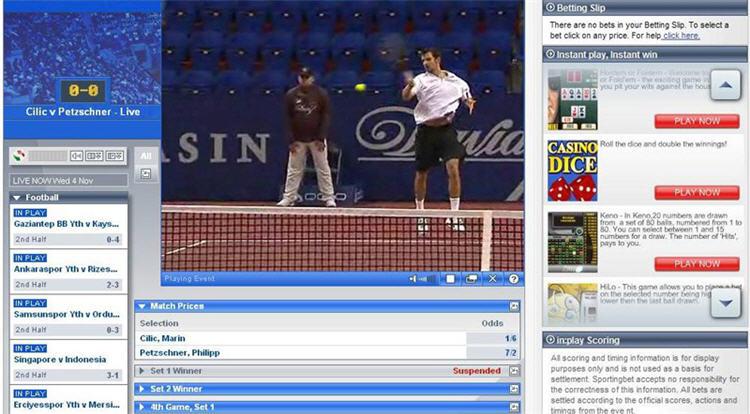Close the video player with X icon
Screen dimensions: 750x414
(492, 279)
